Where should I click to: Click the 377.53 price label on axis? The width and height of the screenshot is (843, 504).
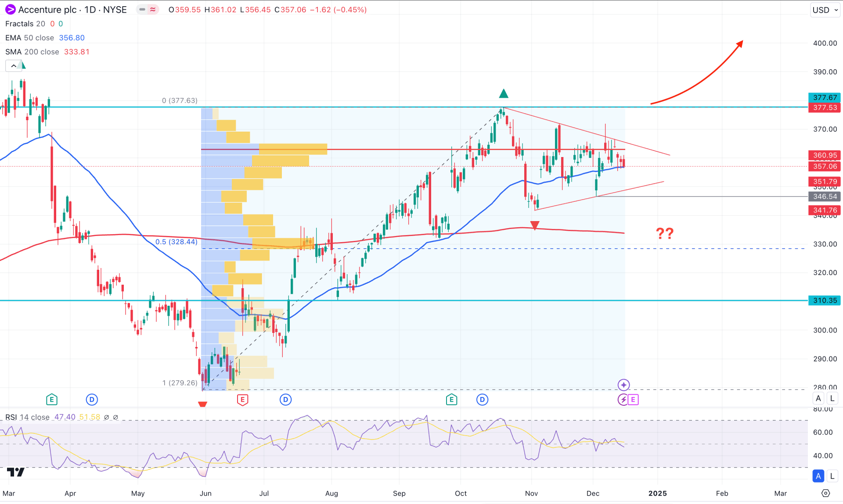coord(825,107)
